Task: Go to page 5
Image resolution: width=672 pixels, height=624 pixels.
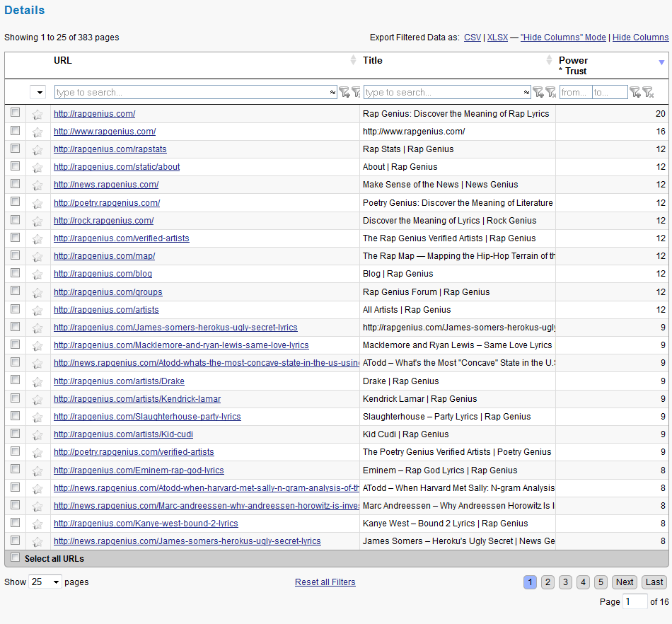Action: pos(601,582)
